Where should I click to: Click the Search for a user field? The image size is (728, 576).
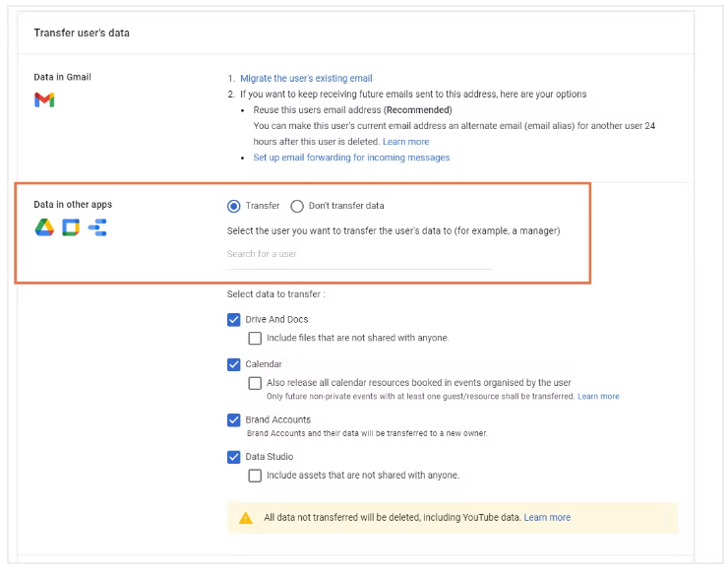click(x=359, y=254)
